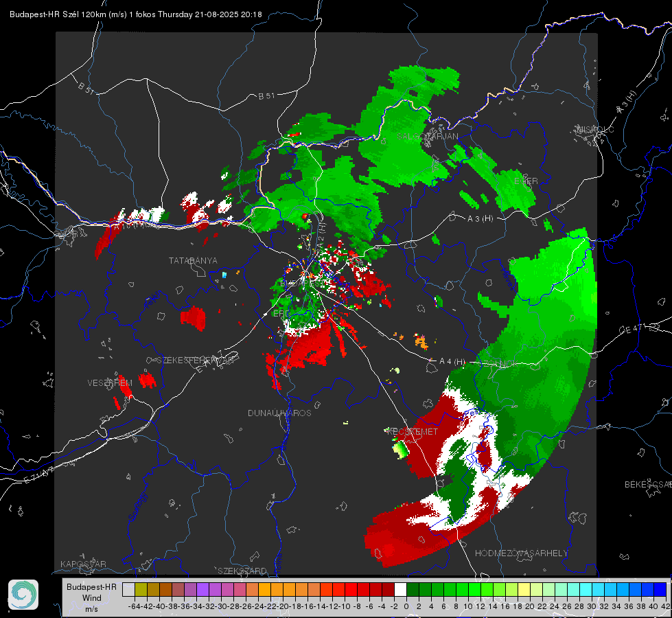Click the KAPOSVÁR city label

click(83, 564)
